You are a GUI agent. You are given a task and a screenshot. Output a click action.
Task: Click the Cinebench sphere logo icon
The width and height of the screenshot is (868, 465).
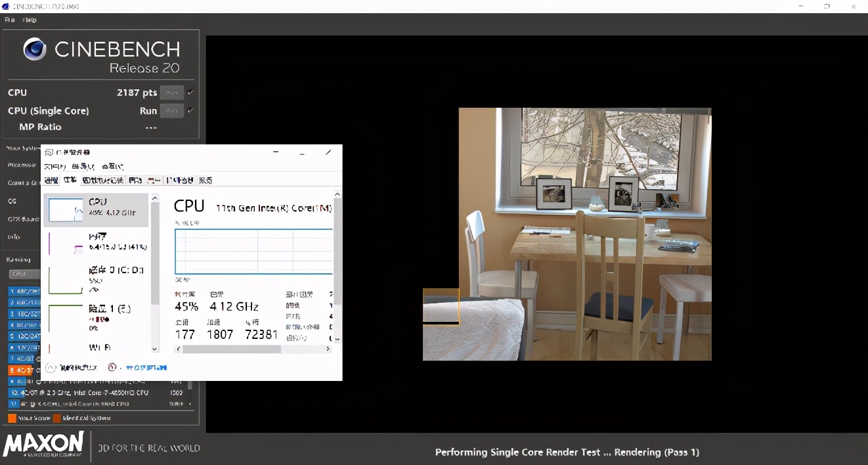pyautogui.click(x=35, y=49)
